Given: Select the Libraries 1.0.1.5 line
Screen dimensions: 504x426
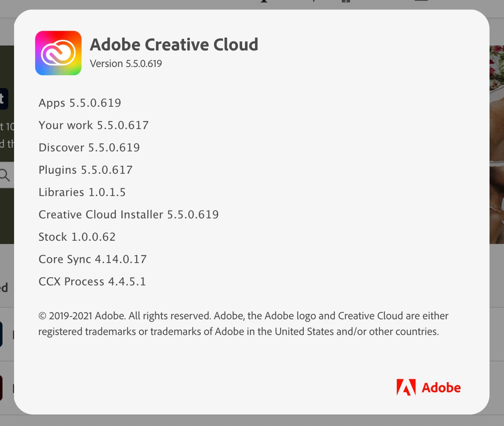Looking at the screenshot, I should (x=82, y=192).
